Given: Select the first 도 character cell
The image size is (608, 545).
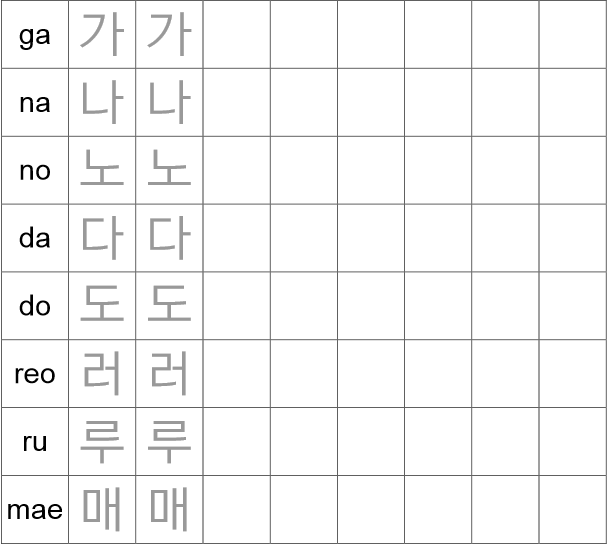Looking at the screenshot, I should pyautogui.click(x=102, y=306).
